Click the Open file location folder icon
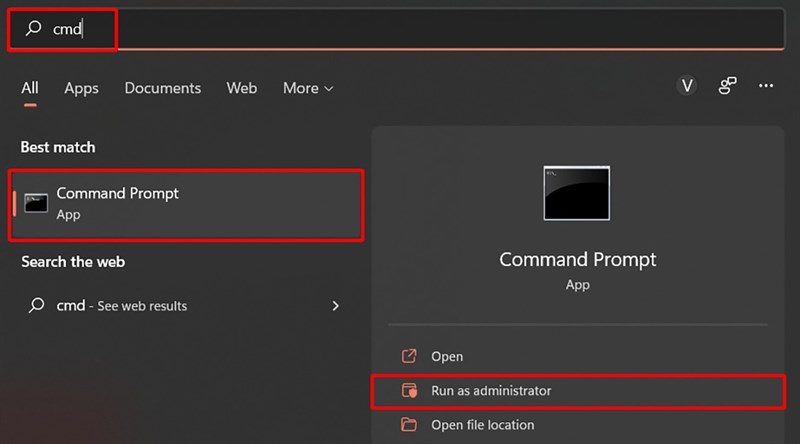 (x=409, y=424)
